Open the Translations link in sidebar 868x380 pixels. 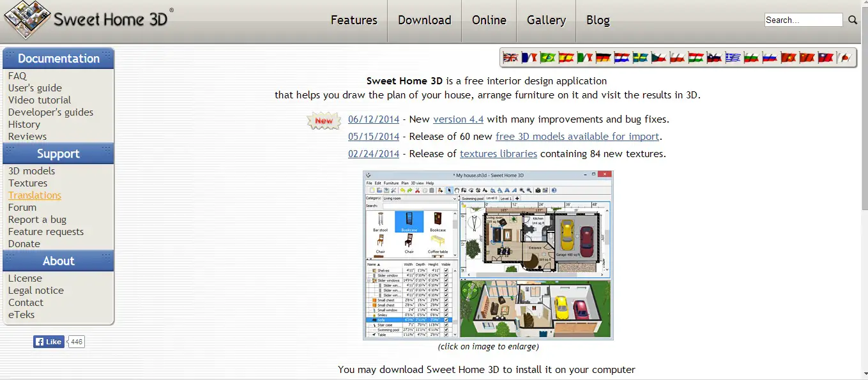(34, 195)
